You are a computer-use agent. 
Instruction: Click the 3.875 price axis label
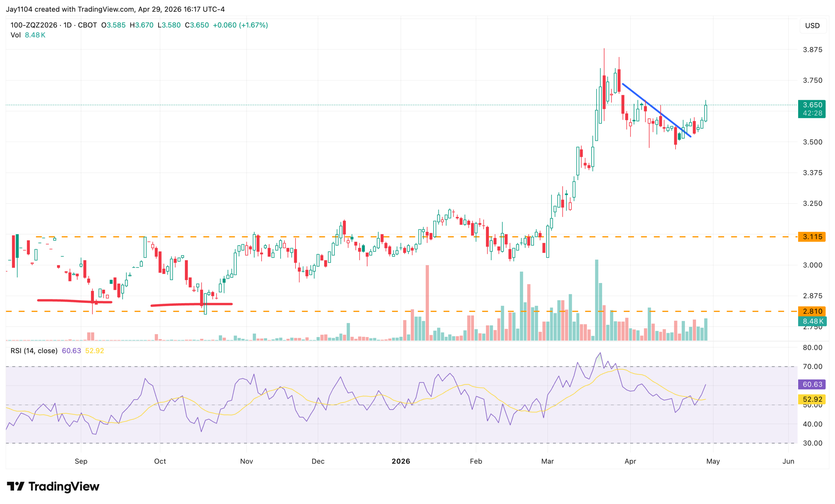[x=812, y=50]
